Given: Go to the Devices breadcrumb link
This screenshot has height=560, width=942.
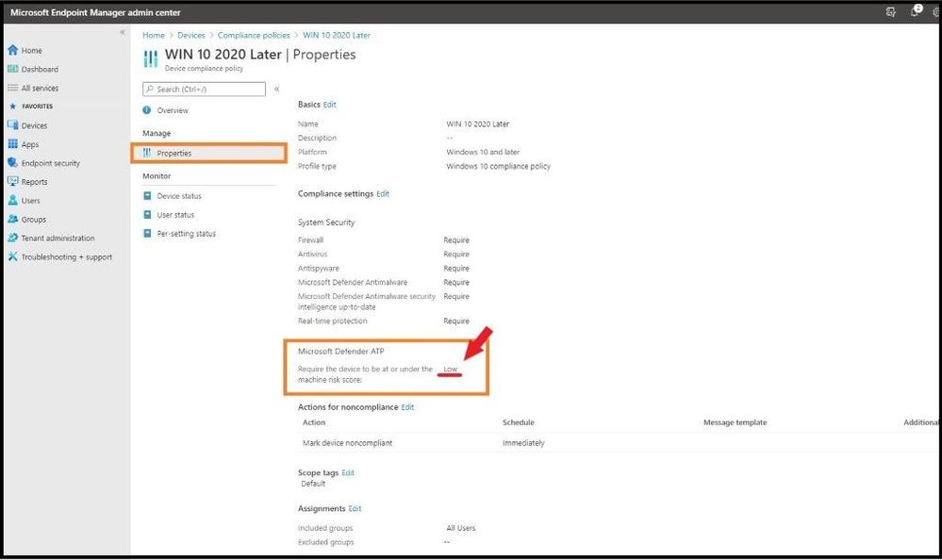Looking at the screenshot, I should [191, 36].
